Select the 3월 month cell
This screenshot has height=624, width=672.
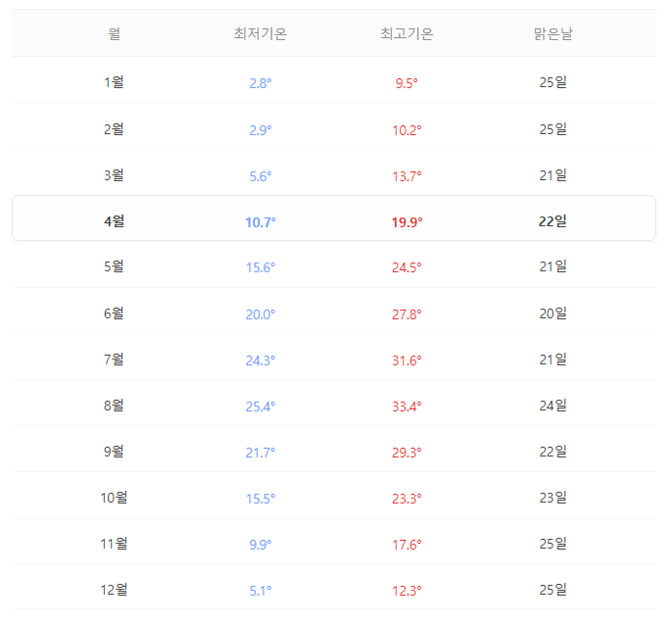(x=114, y=175)
